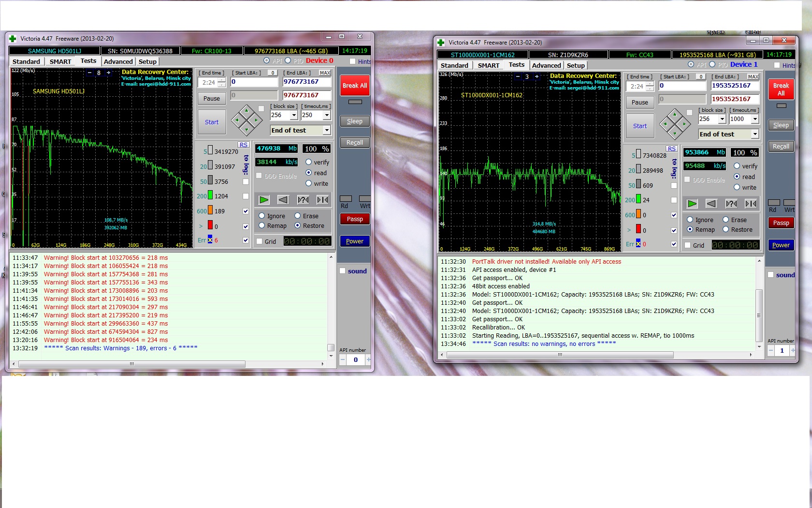This screenshot has height=508, width=812.
Task: Open 'End of test' dropdown in Samsung window
Action: (x=327, y=130)
